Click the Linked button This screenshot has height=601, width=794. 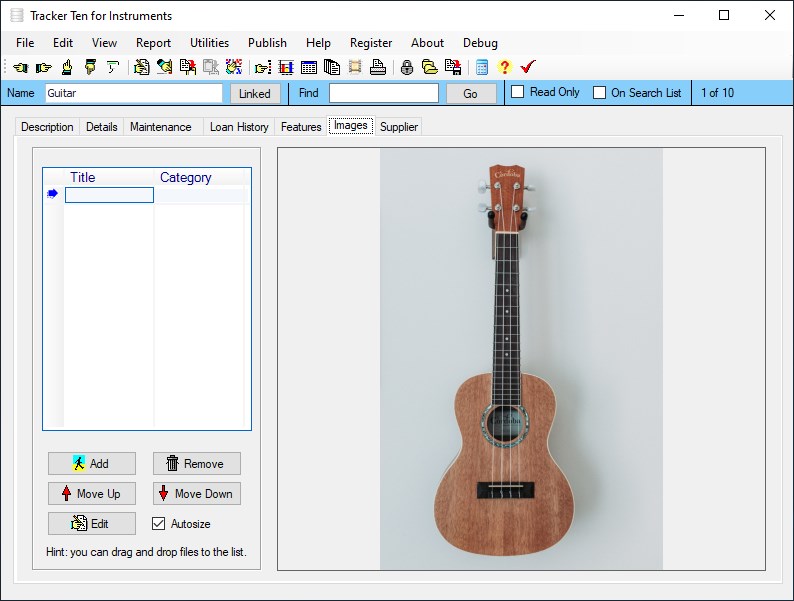click(255, 93)
